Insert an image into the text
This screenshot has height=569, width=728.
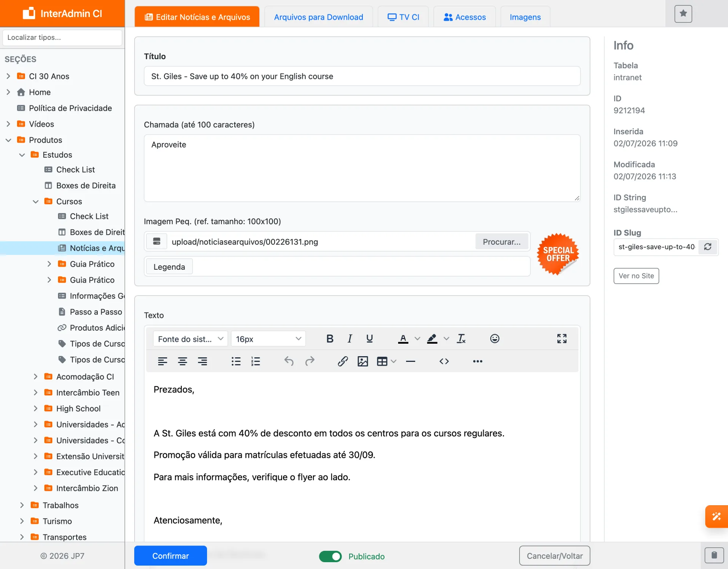[x=362, y=362]
